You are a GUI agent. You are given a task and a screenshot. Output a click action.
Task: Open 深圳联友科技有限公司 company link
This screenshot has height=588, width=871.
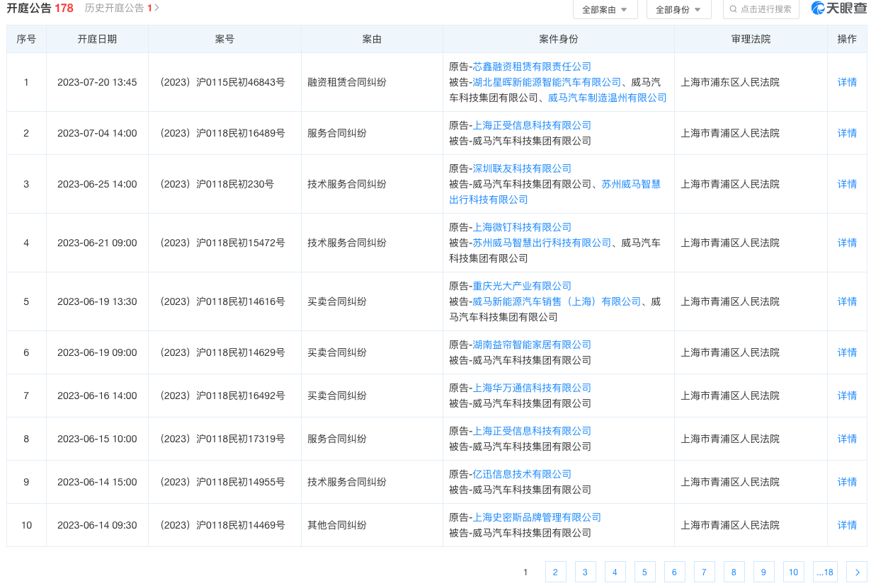coord(522,168)
